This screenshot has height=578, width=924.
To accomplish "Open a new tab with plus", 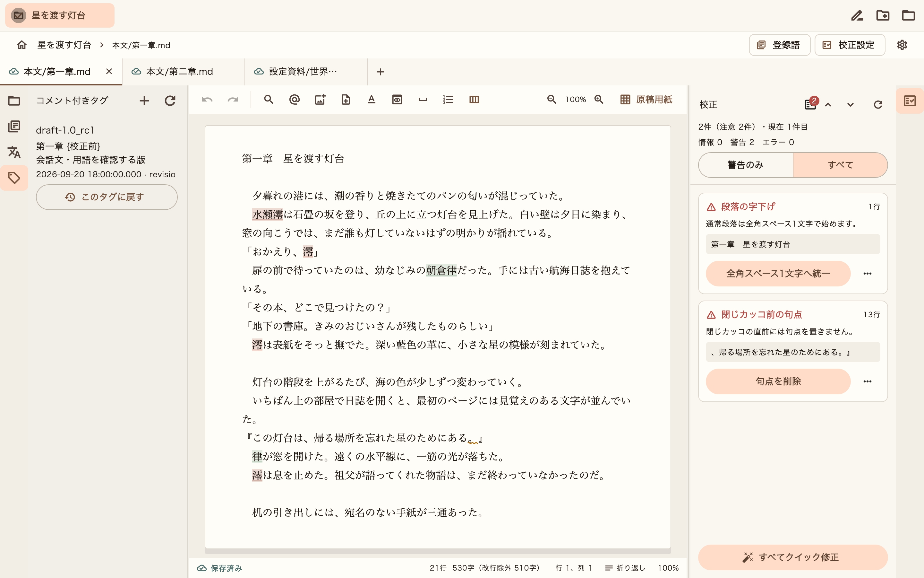I will pos(380,72).
